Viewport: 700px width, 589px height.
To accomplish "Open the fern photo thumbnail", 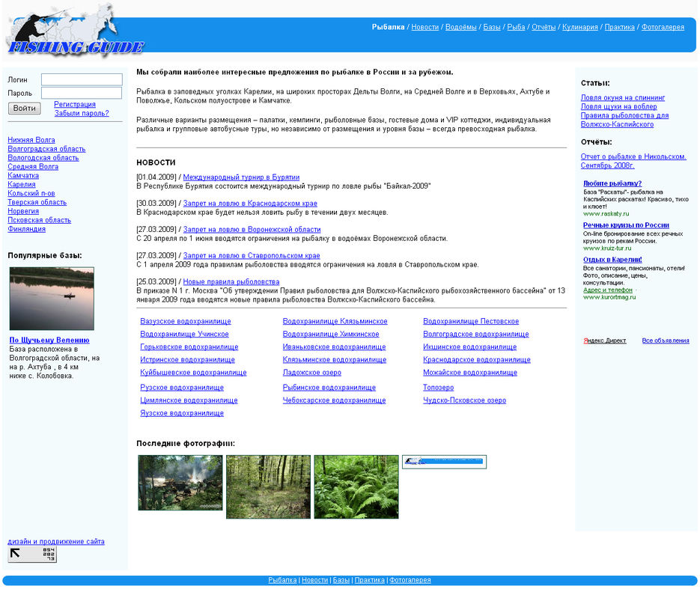I will (x=356, y=486).
